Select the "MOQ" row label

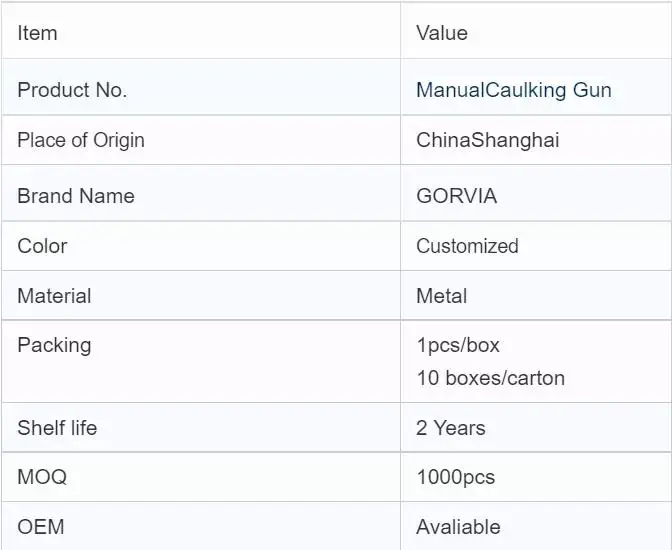click(42, 477)
